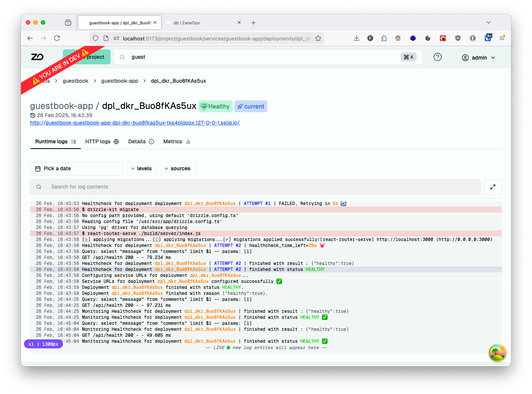The image size is (532, 394).
Task: Close the guestbook-app browser tab
Action: click(155, 22)
